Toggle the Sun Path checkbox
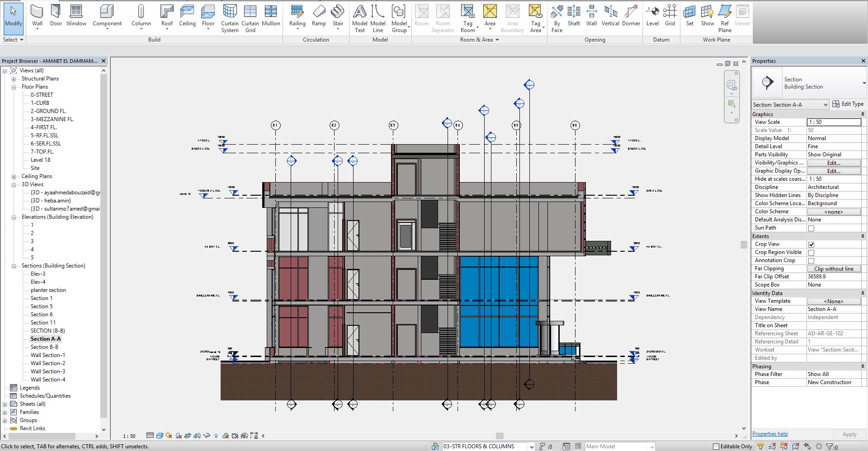868x451 pixels. pos(811,228)
